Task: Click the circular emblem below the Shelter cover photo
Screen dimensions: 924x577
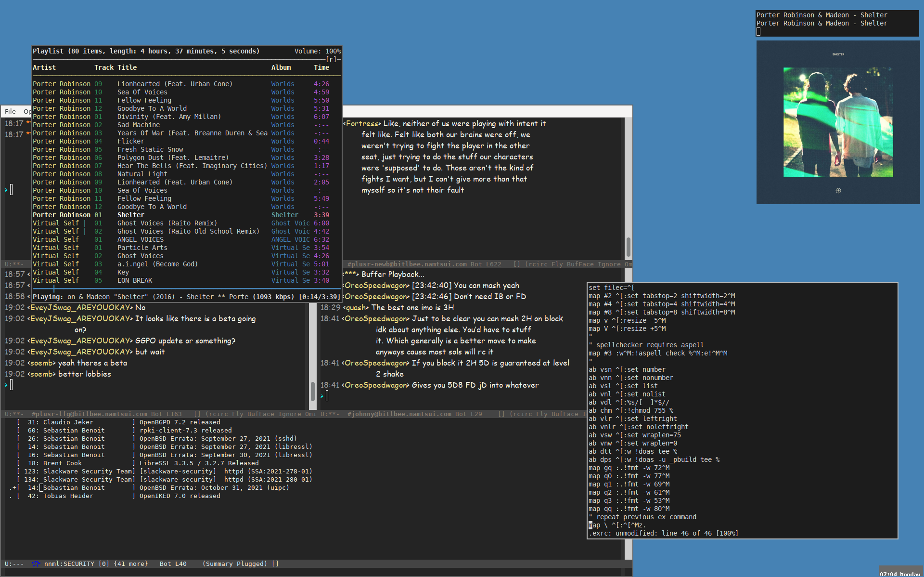Action: click(838, 191)
